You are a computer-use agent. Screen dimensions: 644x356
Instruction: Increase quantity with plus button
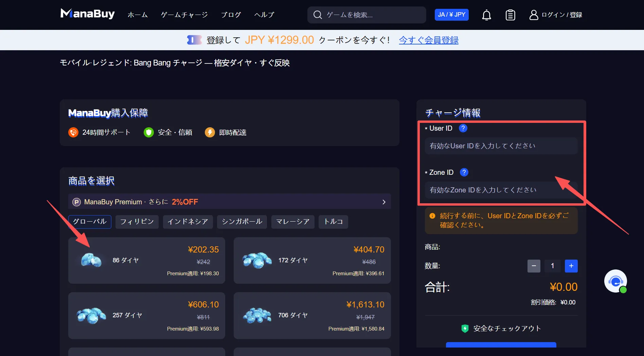pos(571,266)
